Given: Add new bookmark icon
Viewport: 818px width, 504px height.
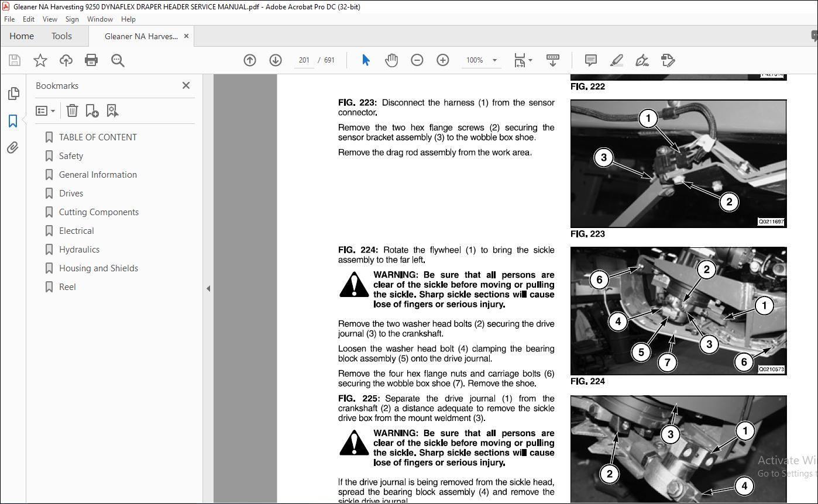Looking at the screenshot, I should [x=92, y=111].
